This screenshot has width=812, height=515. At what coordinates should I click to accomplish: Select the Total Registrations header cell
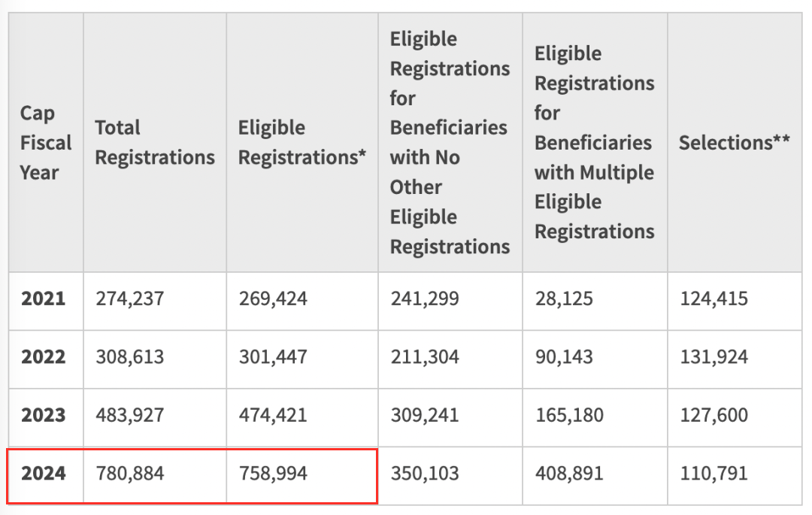[x=155, y=142]
